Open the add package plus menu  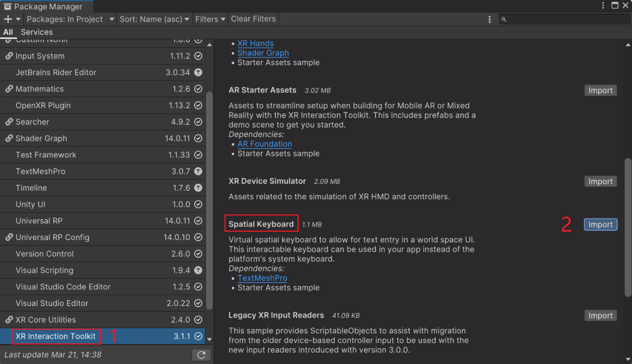8,19
